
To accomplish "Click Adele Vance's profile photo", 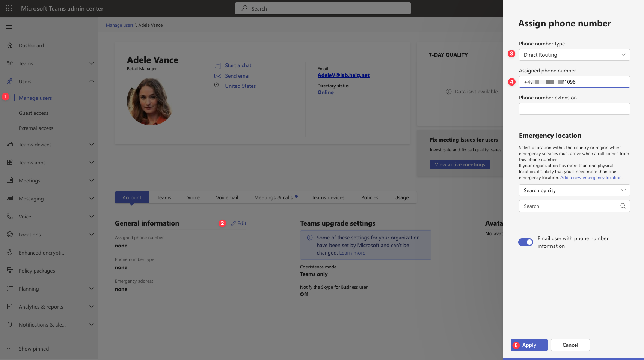I will click(150, 101).
